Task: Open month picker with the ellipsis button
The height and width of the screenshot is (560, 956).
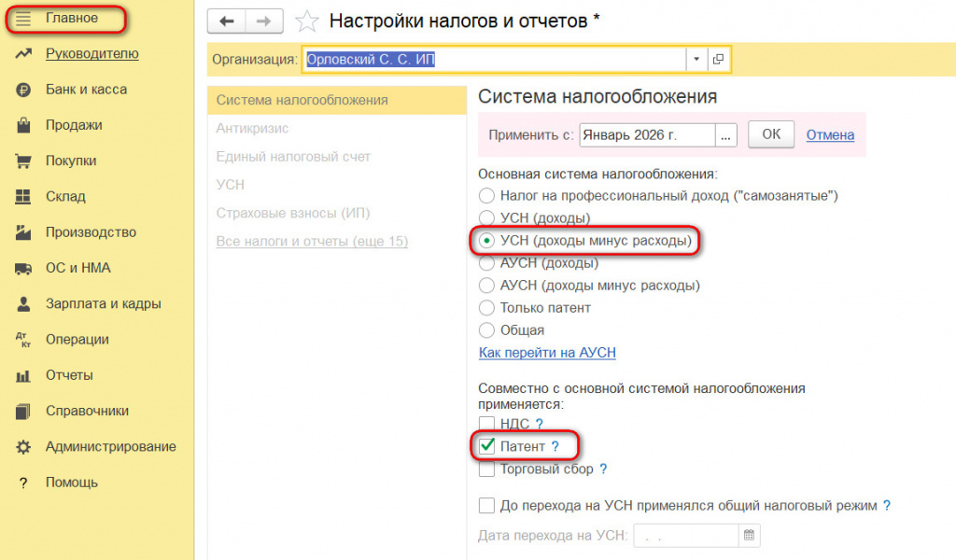Action: pos(725,135)
